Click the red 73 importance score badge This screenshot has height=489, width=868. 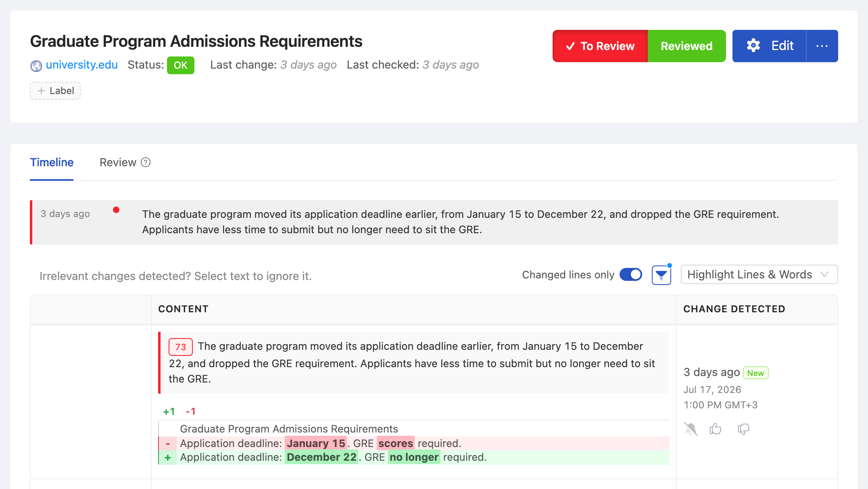tap(181, 347)
